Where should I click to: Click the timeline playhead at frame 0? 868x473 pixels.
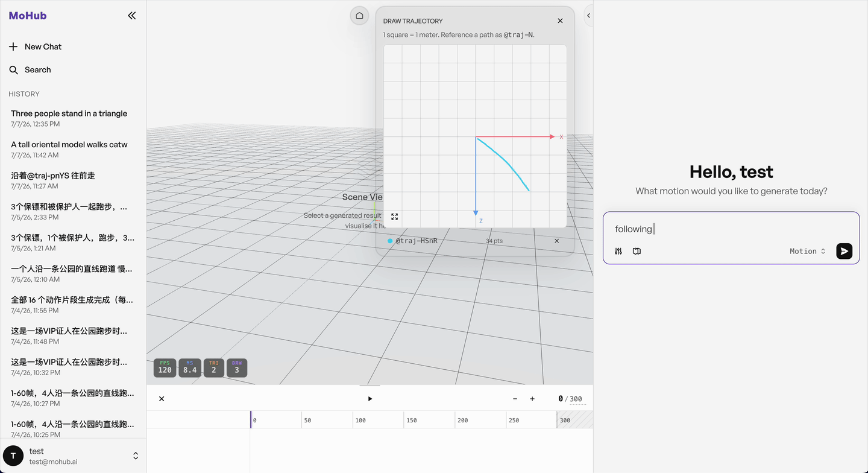click(251, 420)
